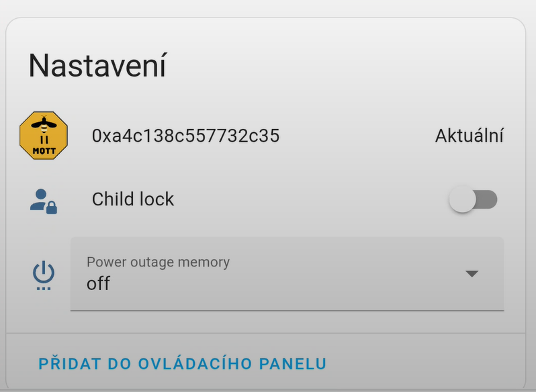Click the "Aktuální" status text

470,136
